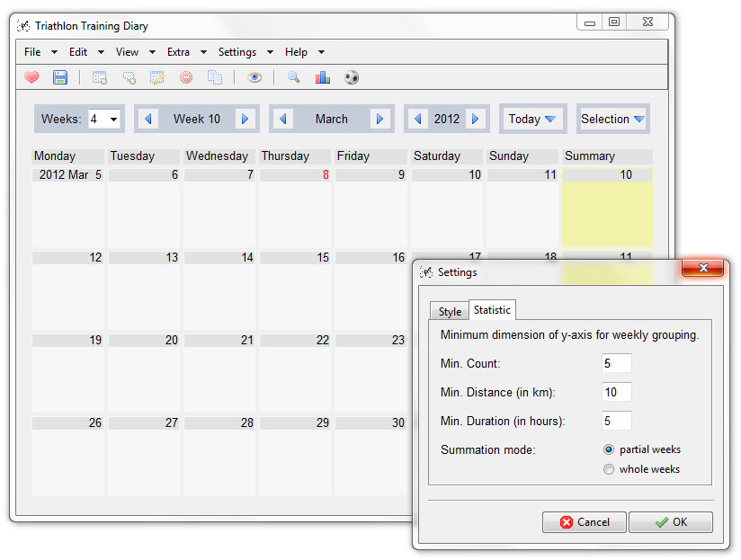Go to next week arrow
The image size is (741, 560).
[245, 119]
